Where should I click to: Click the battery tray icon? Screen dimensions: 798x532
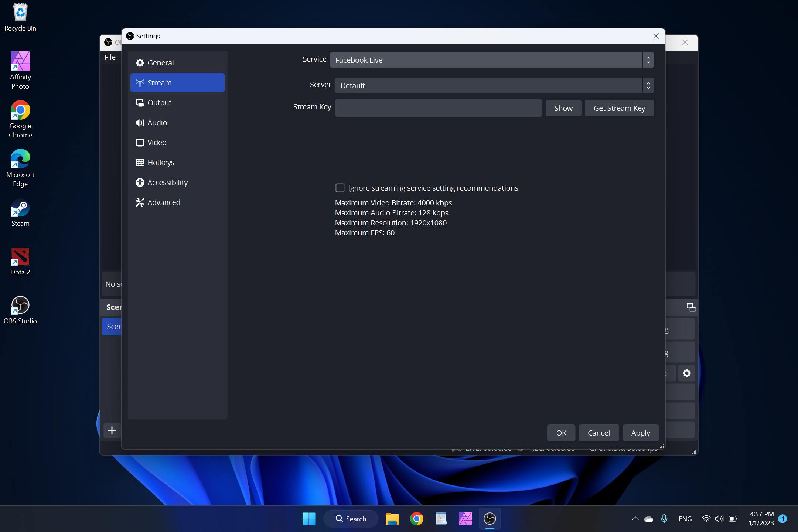click(x=733, y=519)
